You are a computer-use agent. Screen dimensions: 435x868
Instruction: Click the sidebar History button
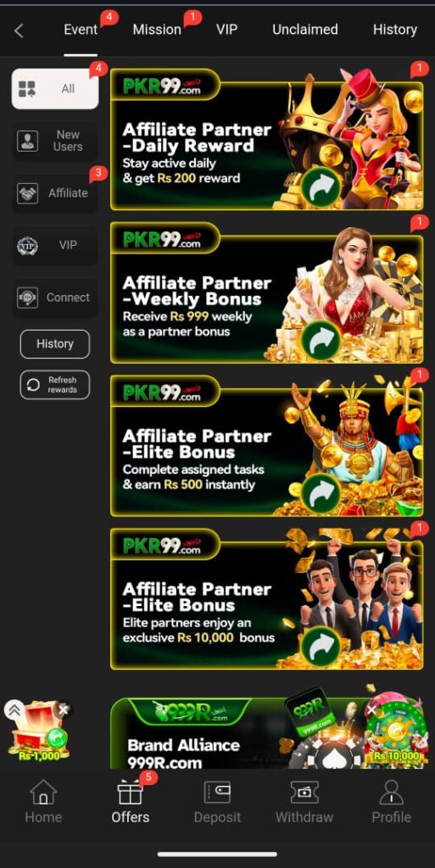tap(55, 344)
